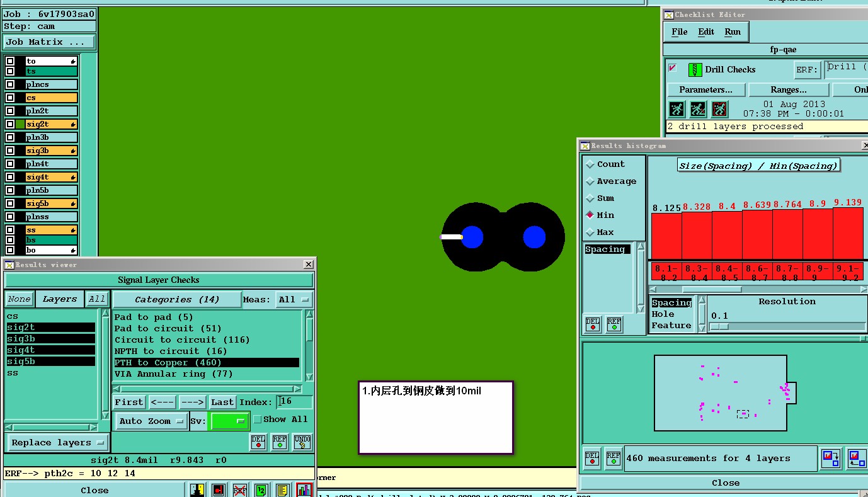
Task: Click the categories list vertical scrollbar
Action: pyautogui.click(x=309, y=345)
